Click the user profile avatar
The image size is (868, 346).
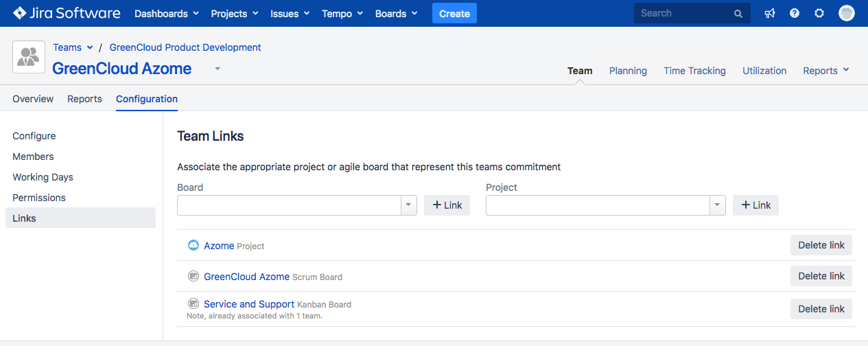(x=847, y=13)
